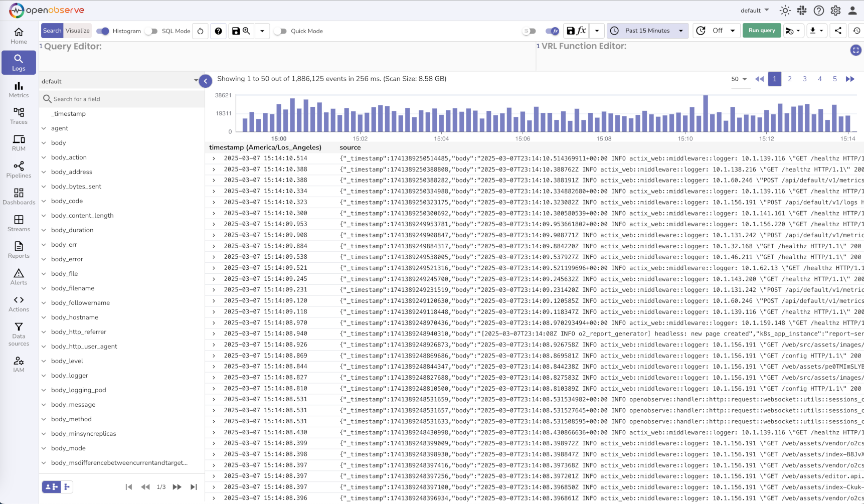This screenshot has height=504, width=864.
Task: Select Metrics from the left sidebar
Action: (x=19, y=90)
